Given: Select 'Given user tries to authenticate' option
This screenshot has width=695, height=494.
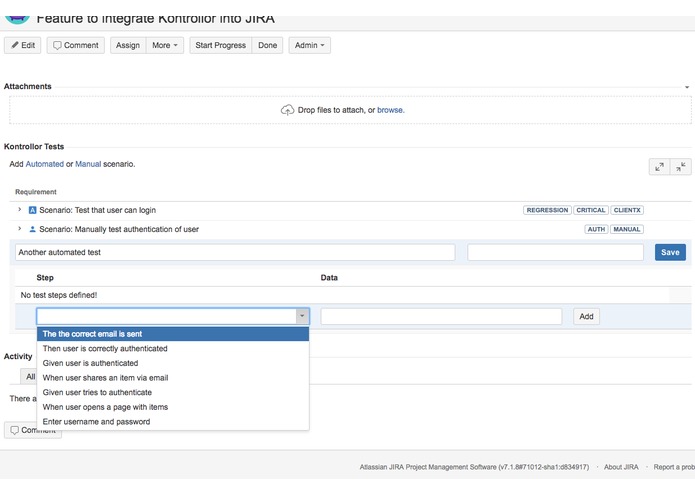Looking at the screenshot, I should point(173,393).
